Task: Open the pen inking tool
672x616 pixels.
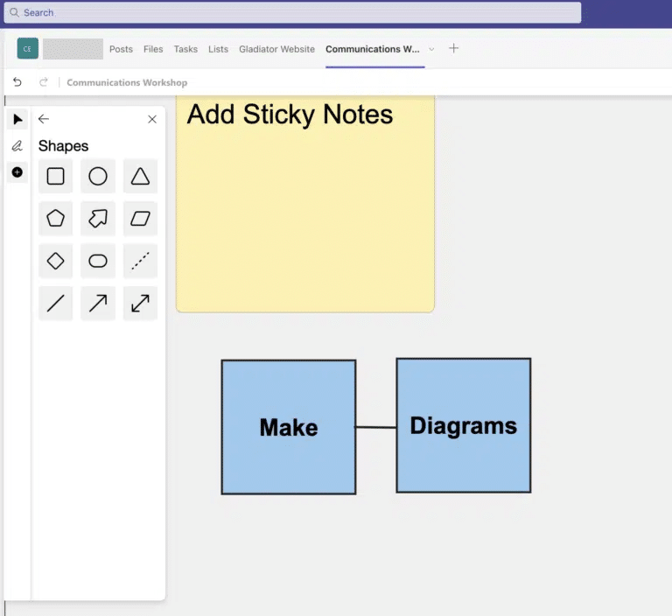Action: tap(17, 146)
